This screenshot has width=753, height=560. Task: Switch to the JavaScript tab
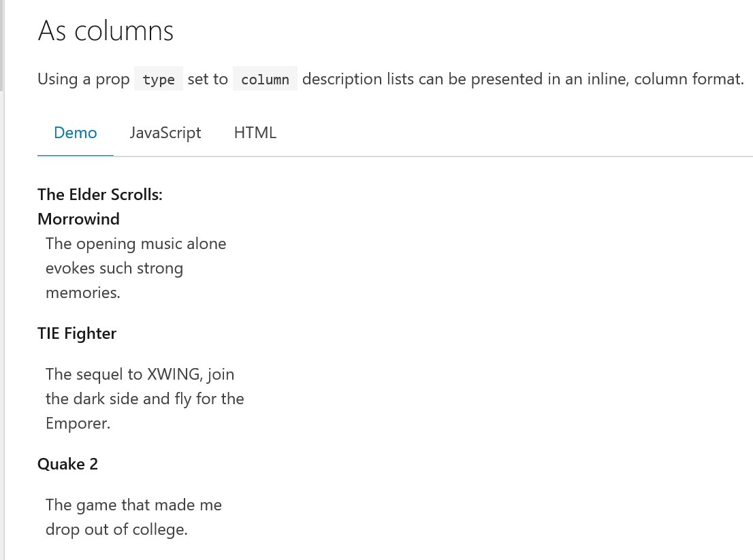tap(165, 133)
